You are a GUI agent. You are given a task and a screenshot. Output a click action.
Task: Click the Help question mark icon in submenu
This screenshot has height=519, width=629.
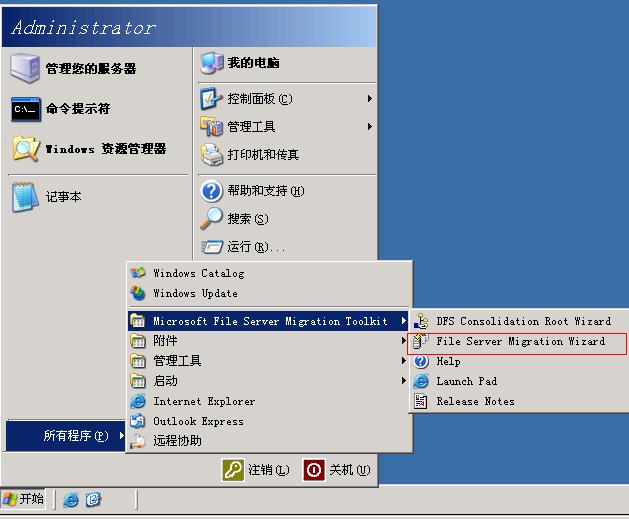(x=421, y=361)
